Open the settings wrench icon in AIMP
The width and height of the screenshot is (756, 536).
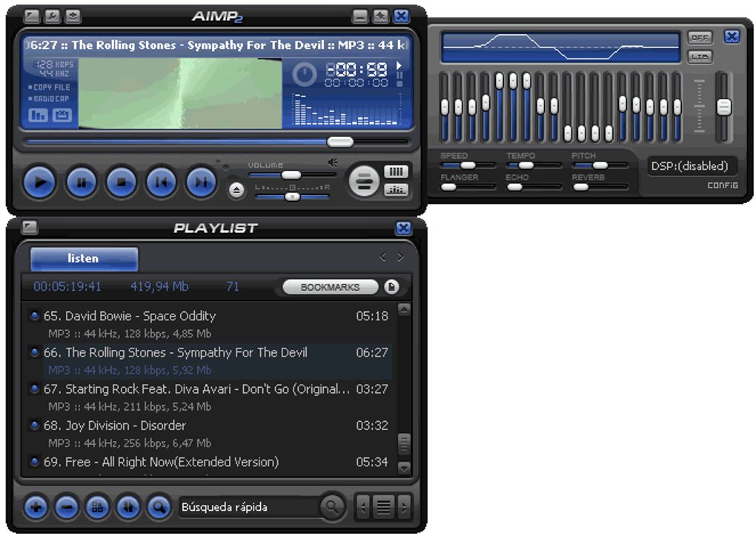[52, 16]
